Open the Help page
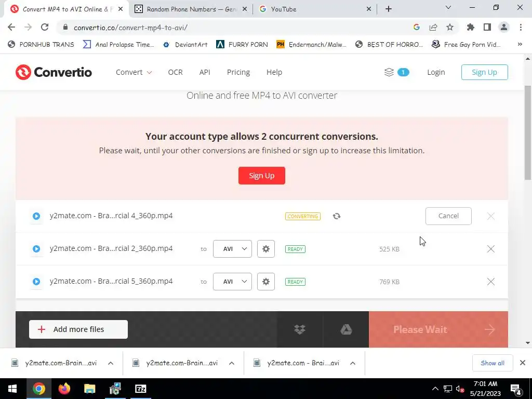Image resolution: width=532 pixels, height=399 pixels. 274,72
